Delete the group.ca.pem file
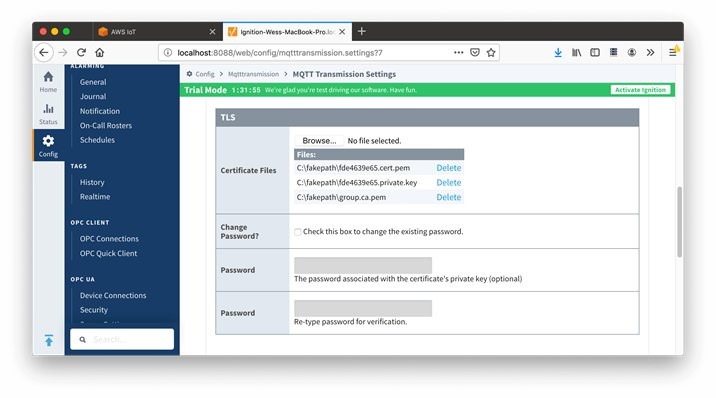The height and width of the screenshot is (398, 716). [x=448, y=197]
